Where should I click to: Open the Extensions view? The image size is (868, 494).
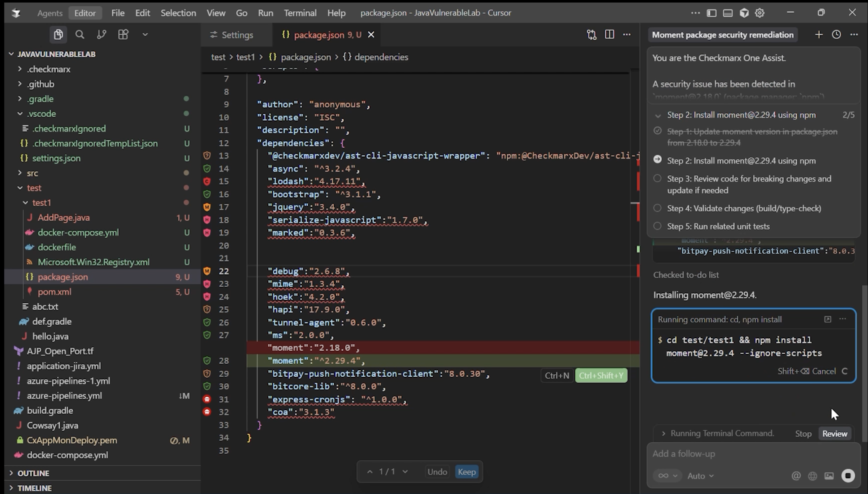click(x=123, y=34)
